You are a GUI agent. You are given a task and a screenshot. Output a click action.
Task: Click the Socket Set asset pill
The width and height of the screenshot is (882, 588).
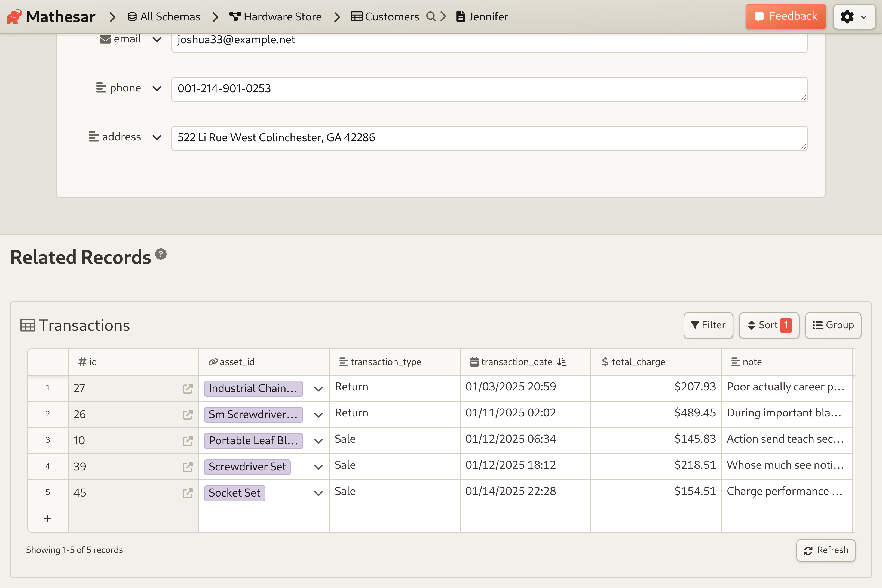coord(234,493)
